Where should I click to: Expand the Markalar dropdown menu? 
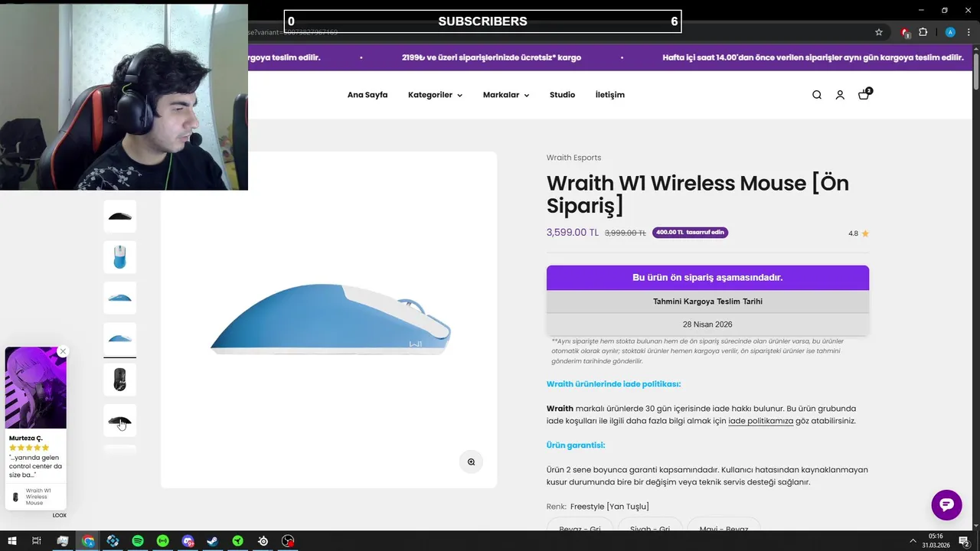click(x=506, y=95)
